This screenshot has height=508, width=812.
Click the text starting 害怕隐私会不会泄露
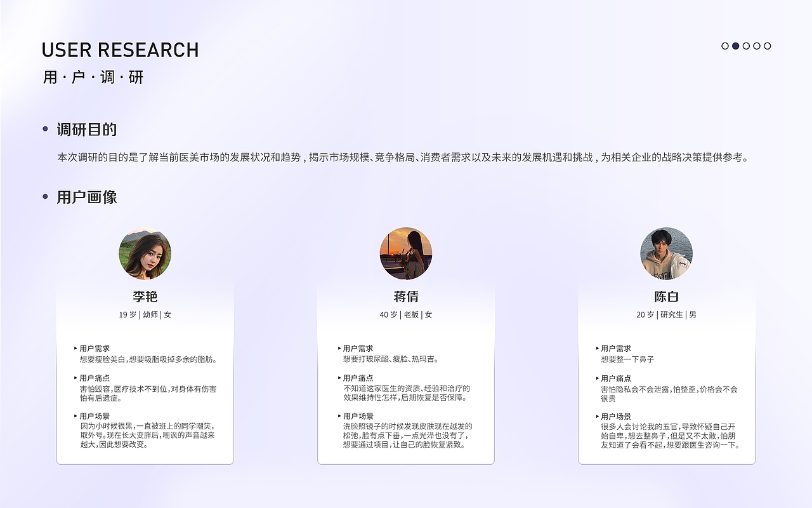(x=669, y=394)
